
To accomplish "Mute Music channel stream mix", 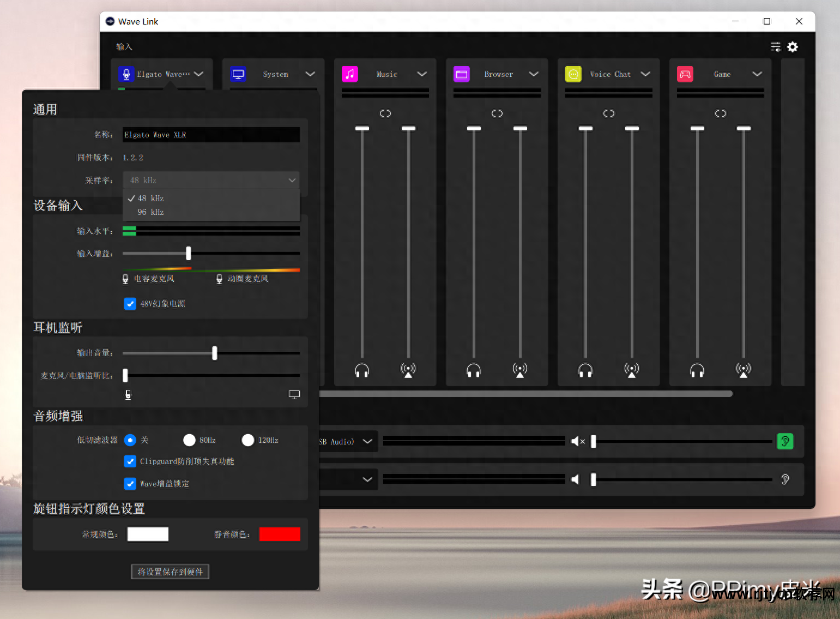I will click(408, 371).
